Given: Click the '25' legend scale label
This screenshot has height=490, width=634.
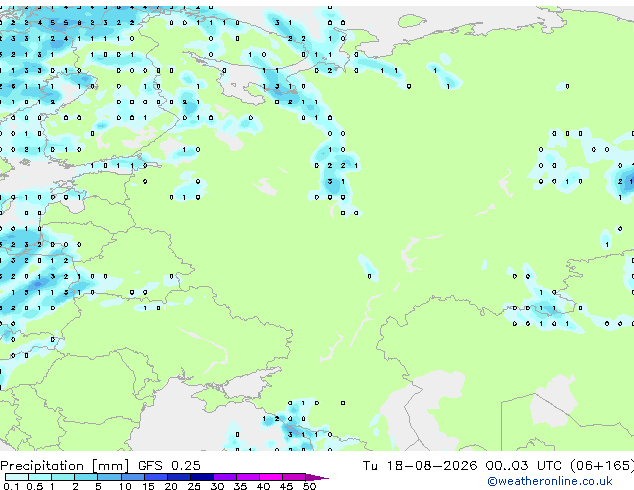Looking at the screenshot, I should pyautogui.click(x=194, y=486).
